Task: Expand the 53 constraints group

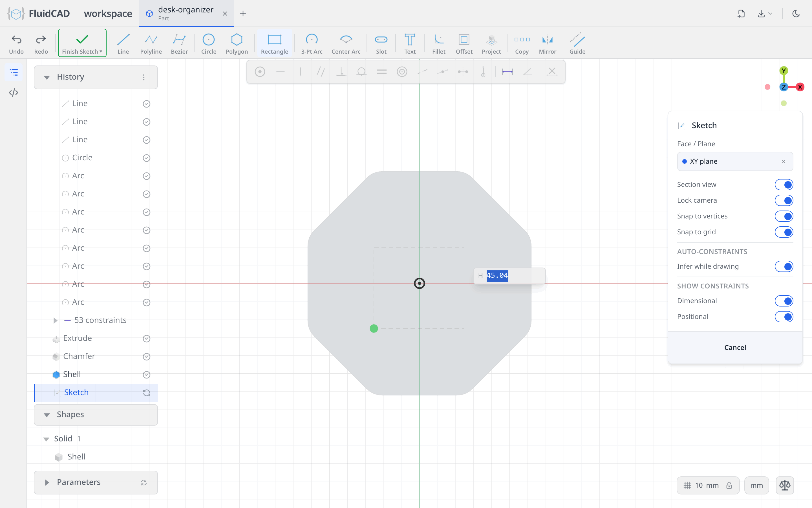Action: [x=55, y=320]
